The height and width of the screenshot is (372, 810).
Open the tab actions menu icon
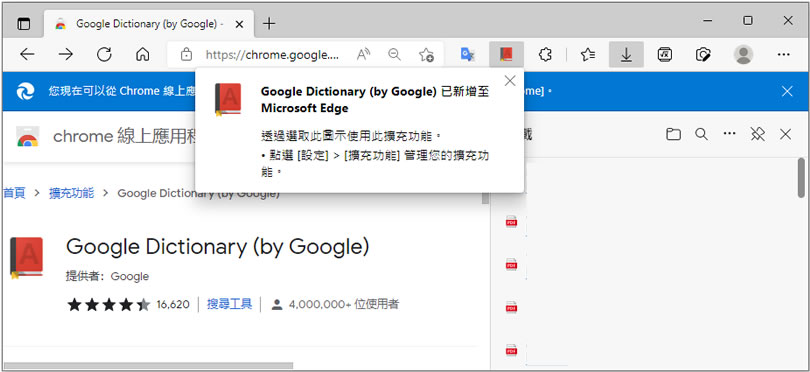point(24,24)
